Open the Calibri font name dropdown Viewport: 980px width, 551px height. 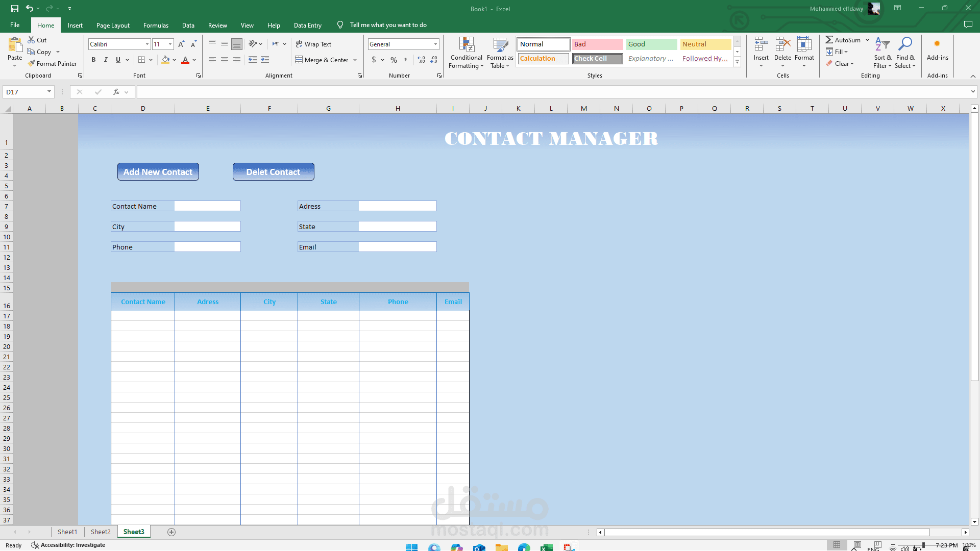(x=147, y=44)
